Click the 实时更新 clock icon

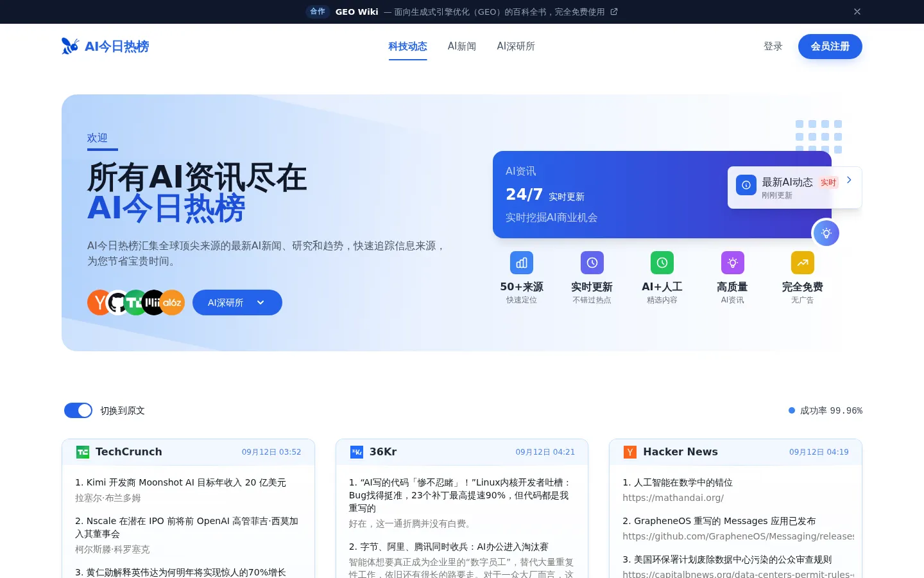pyautogui.click(x=592, y=263)
